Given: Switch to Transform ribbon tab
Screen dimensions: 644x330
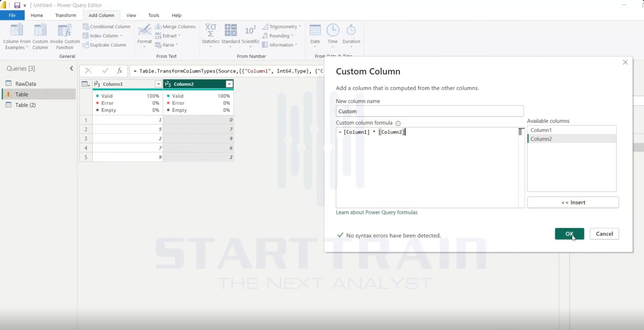Looking at the screenshot, I should point(66,15).
